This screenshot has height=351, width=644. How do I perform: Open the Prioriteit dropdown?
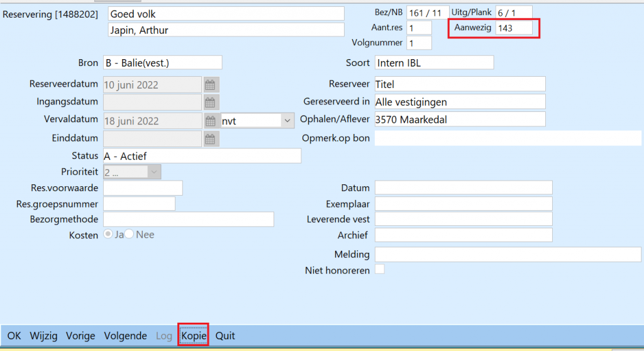154,172
